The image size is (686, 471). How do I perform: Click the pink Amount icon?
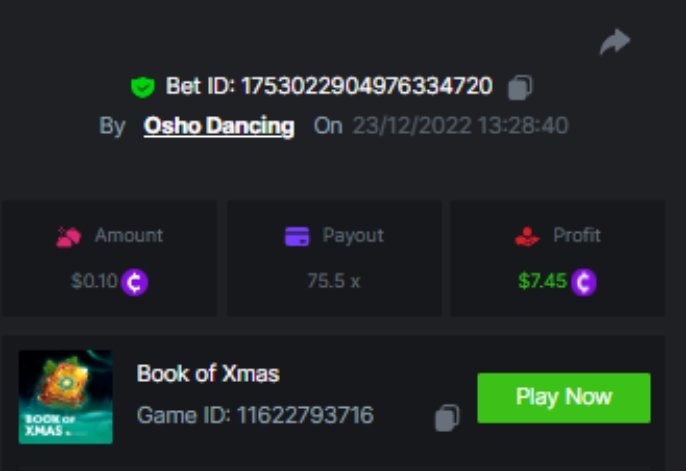coord(69,237)
